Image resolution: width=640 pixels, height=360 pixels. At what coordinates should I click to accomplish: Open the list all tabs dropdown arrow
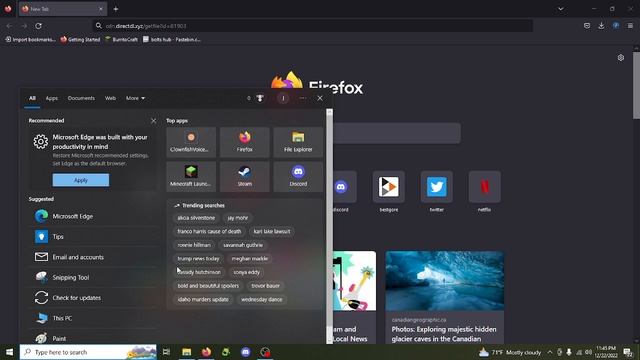tap(561, 9)
